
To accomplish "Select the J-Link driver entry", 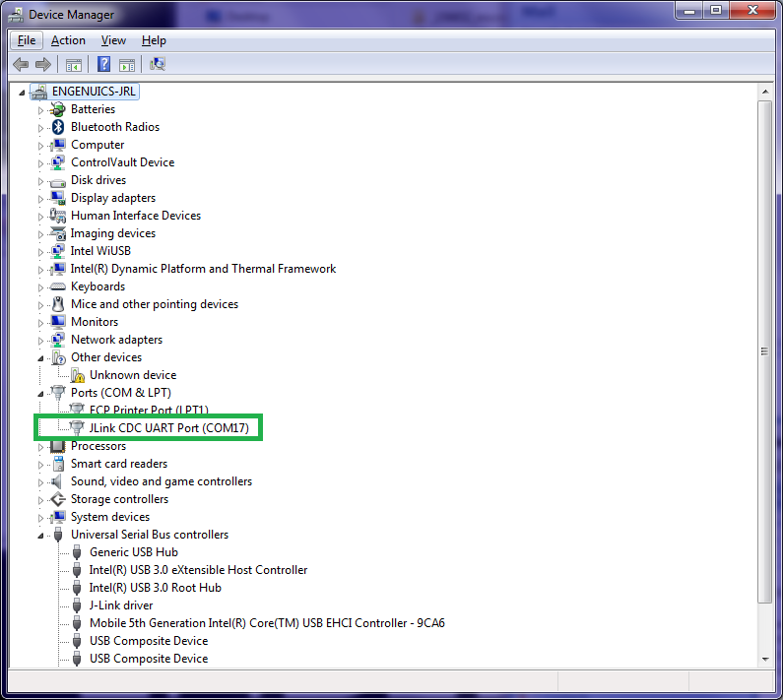I will [x=121, y=605].
